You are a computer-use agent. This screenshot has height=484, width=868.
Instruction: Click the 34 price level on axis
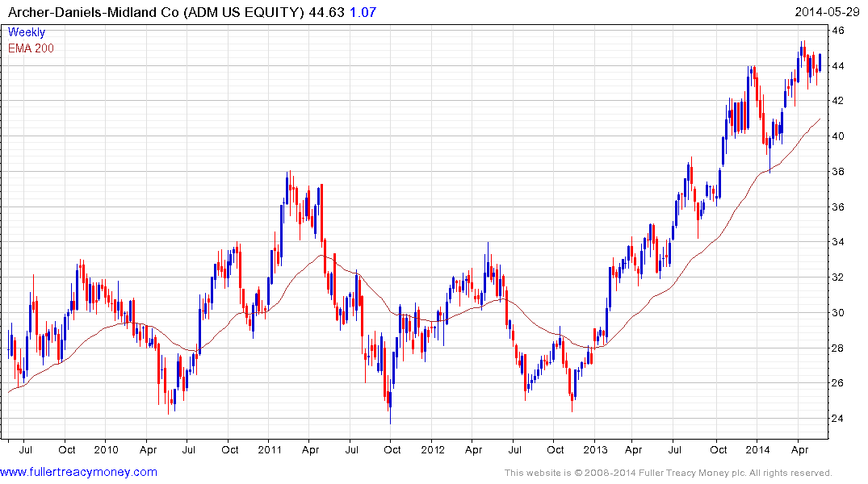tap(838, 242)
